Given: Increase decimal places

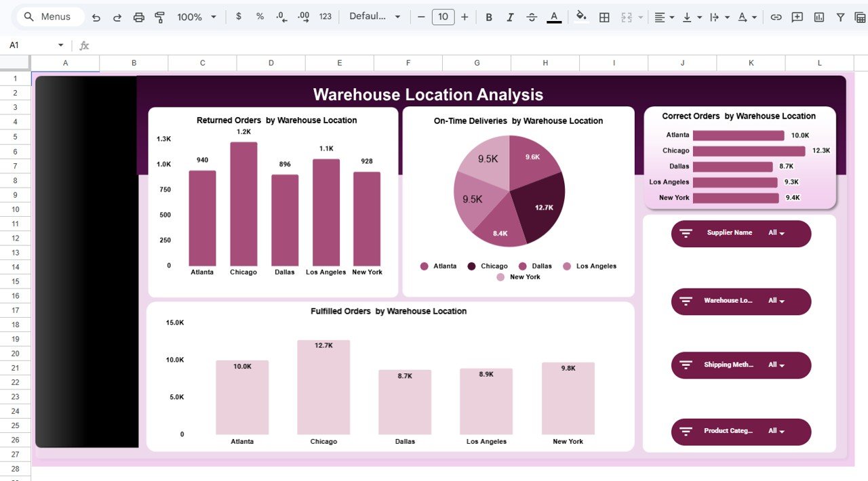Looking at the screenshot, I should [x=303, y=16].
